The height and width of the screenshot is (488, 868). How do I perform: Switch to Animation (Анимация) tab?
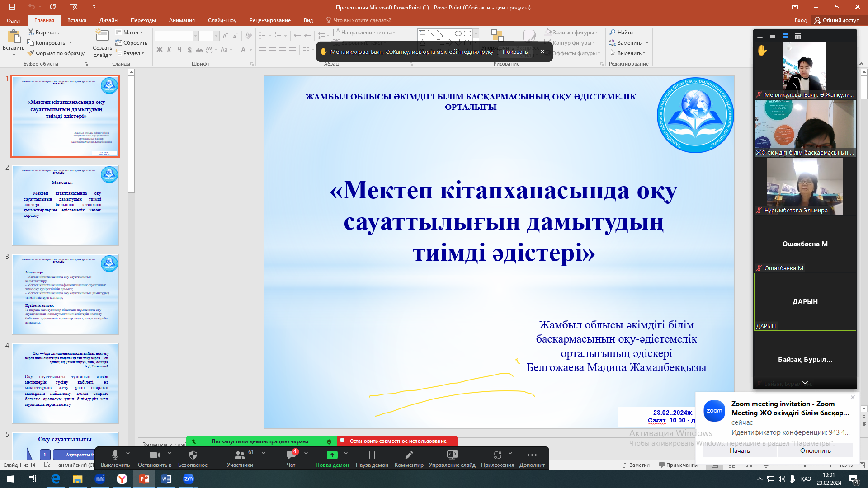(182, 20)
